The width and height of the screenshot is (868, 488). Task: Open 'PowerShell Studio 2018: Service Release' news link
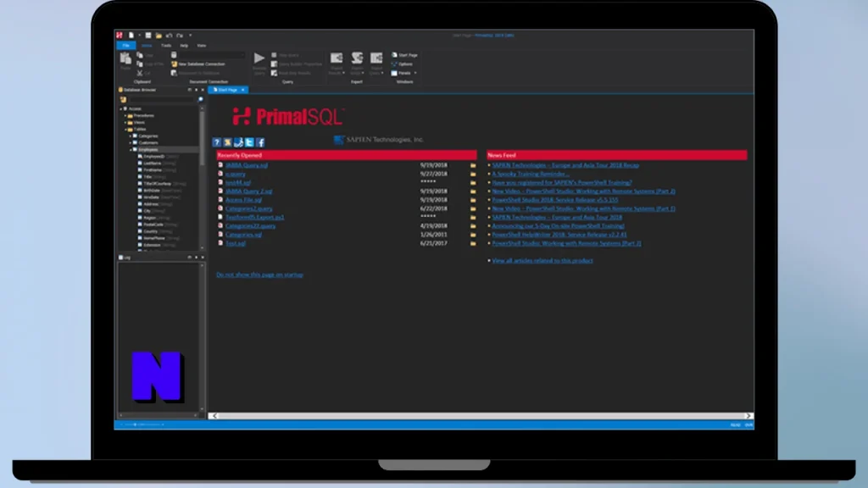555,200
